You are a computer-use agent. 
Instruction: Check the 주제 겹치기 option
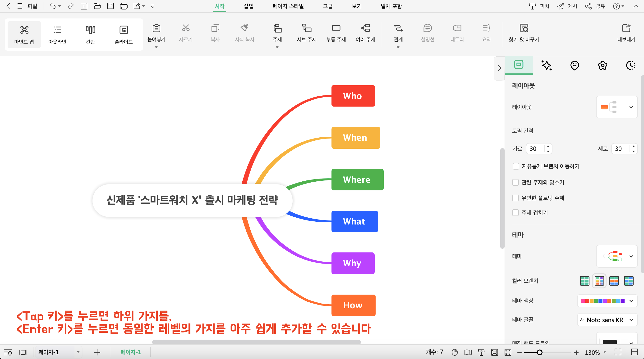pos(515,213)
